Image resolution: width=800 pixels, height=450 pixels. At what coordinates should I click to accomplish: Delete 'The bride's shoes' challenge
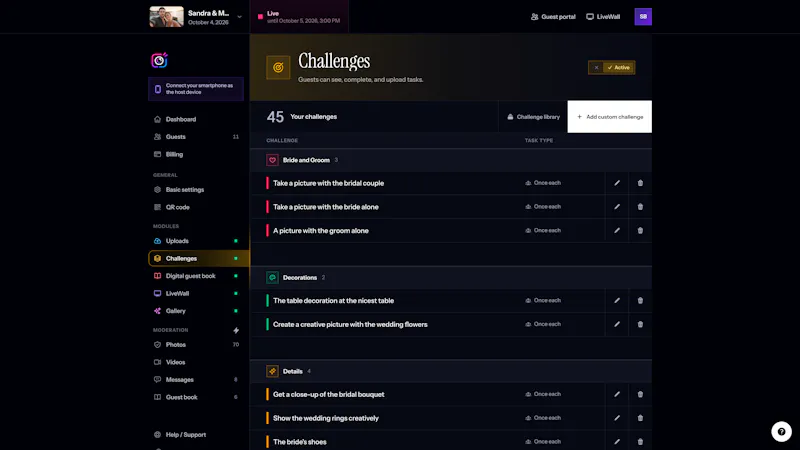pos(640,441)
